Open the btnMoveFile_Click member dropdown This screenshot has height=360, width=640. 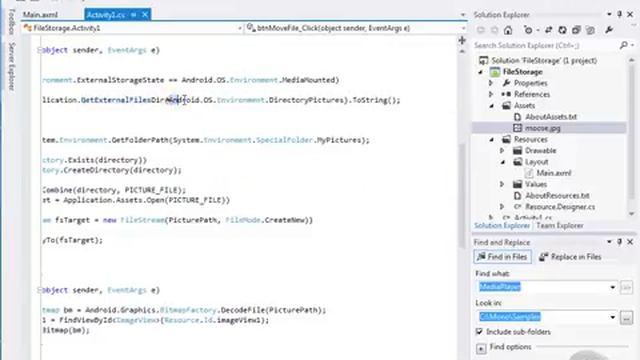463,28
